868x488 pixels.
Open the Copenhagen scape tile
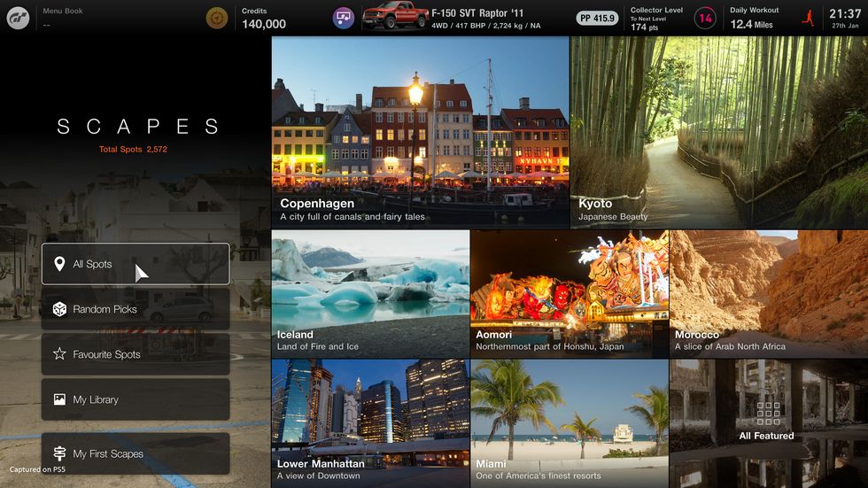click(420, 132)
